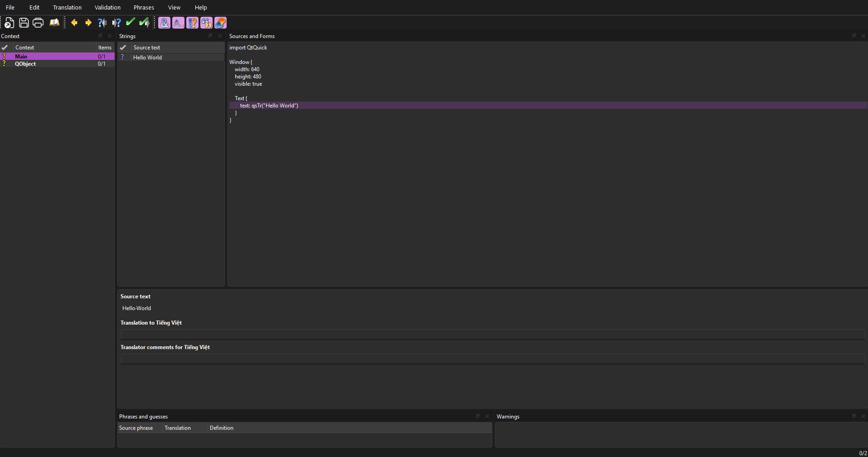Toggle ending punctuation validation icon

(x=193, y=23)
